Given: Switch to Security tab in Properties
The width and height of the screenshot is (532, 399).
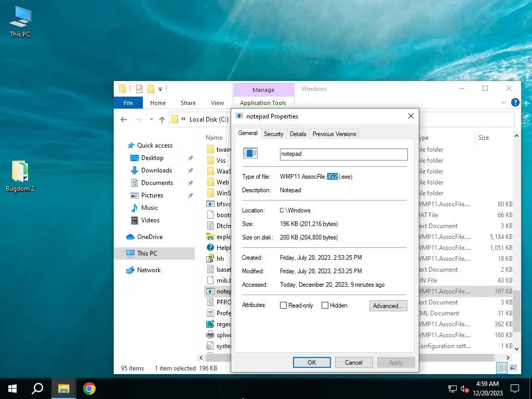Looking at the screenshot, I should pyautogui.click(x=273, y=134).
